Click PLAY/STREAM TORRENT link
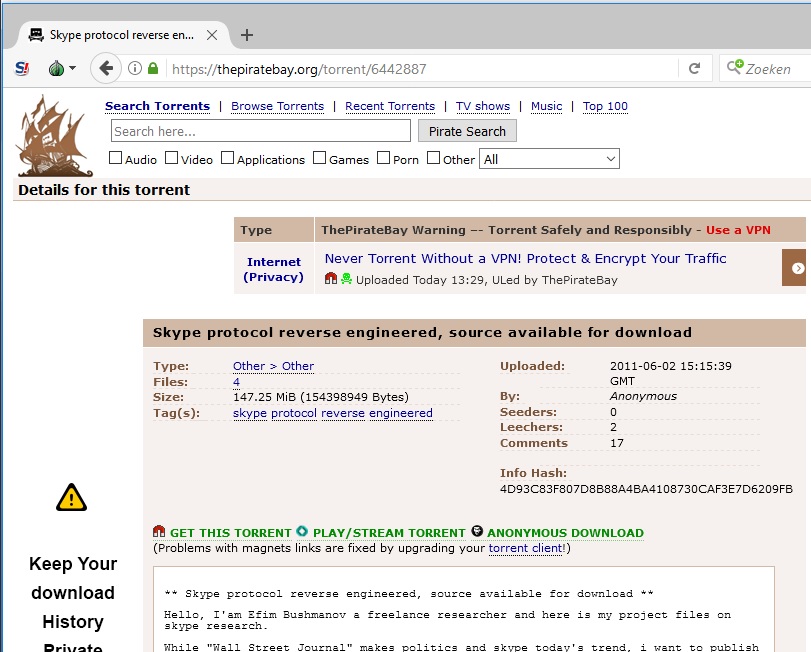The width and height of the screenshot is (811, 652). coord(389,533)
